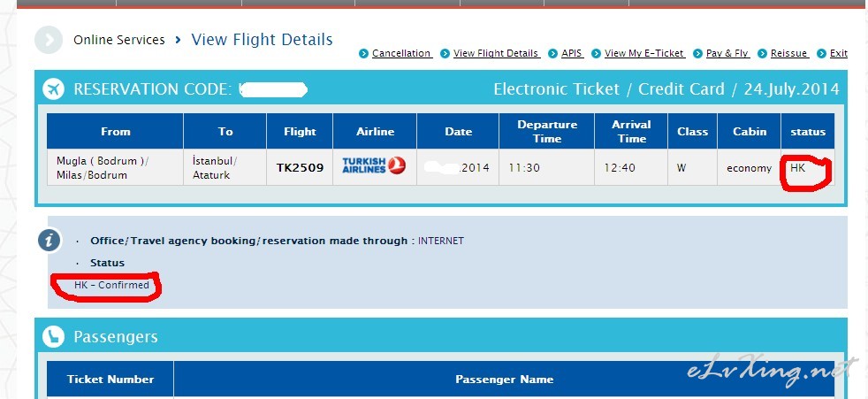868x399 pixels.
Task: Select the Reissue link
Action: (790, 53)
